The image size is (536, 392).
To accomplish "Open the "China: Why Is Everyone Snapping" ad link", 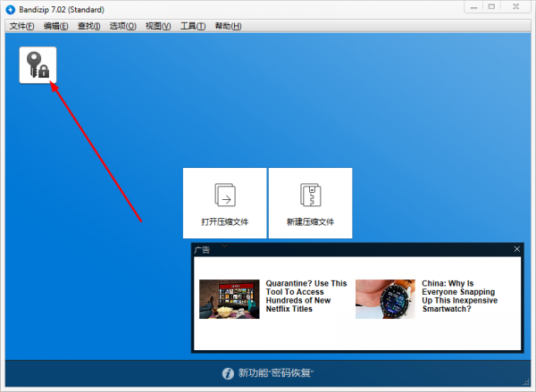I will coord(462,296).
